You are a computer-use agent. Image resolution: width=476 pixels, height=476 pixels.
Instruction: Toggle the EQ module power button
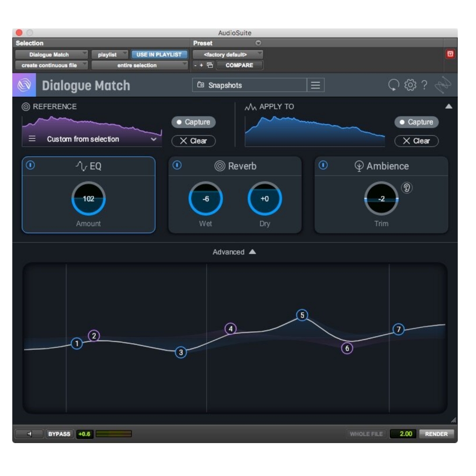(x=31, y=165)
